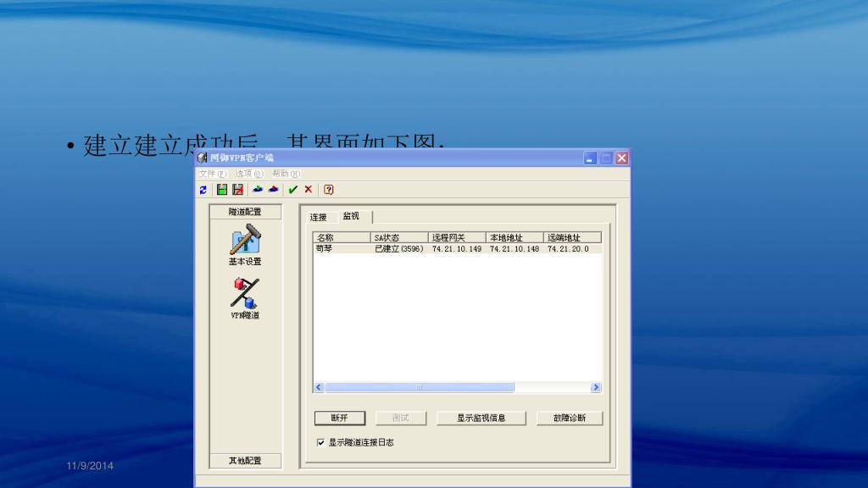Click the 远程网关 column header
This screenshot has width=868, height=488.
[x=457, y=237]
